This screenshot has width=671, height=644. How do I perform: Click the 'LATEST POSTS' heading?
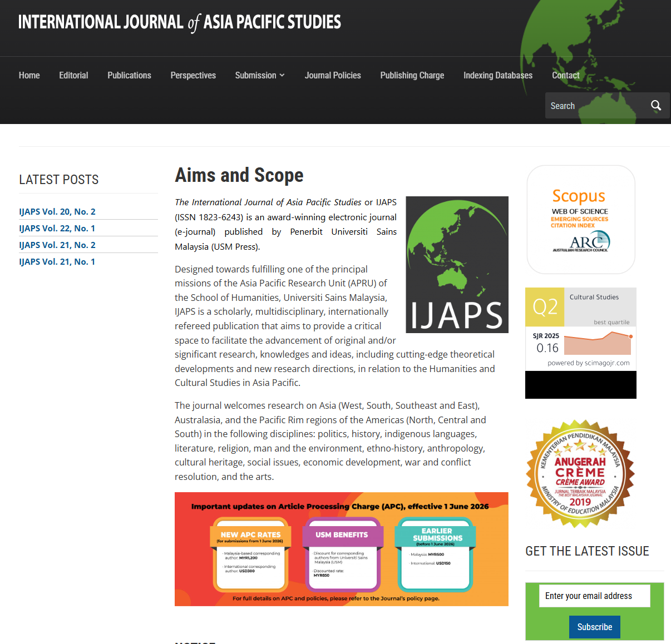tap(59, 180)
